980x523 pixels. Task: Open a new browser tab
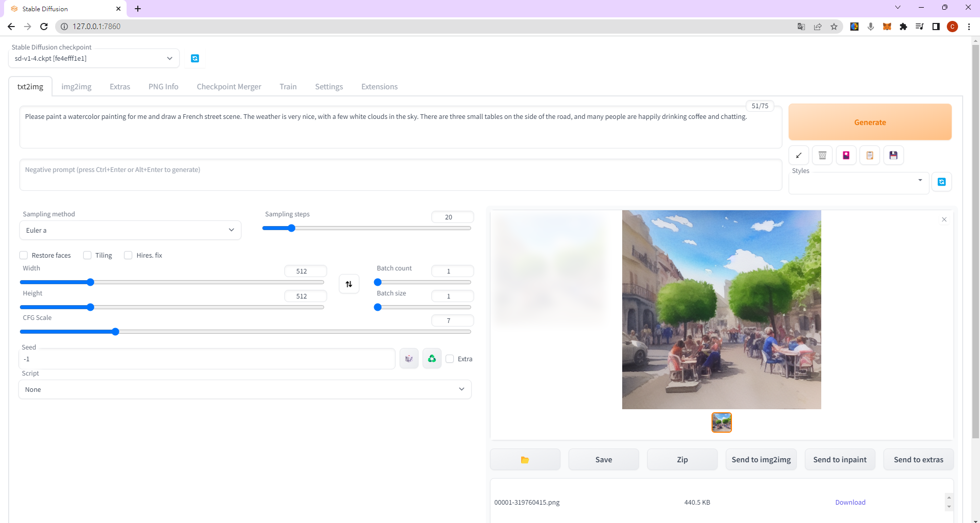[x=138, y=9]
